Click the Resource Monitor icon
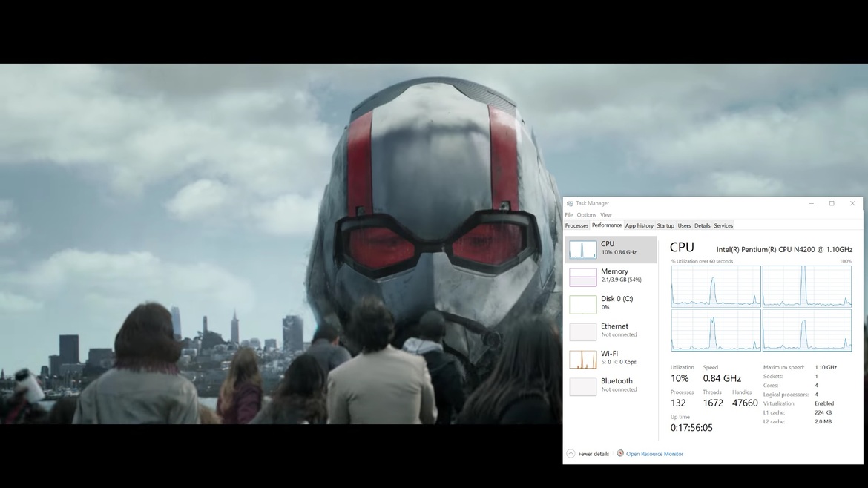Viewport: 868px width, 488px height. [x=620, y=453]
